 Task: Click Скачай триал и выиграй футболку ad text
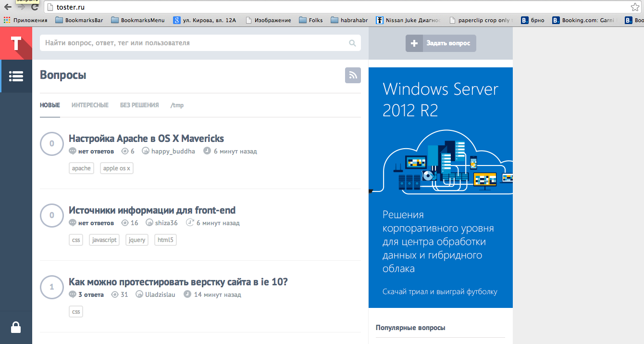click(x=440, y=292)
